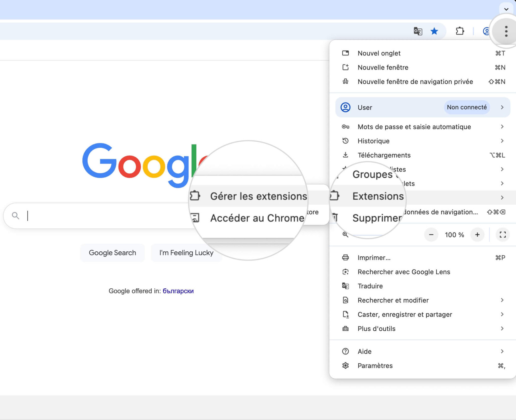Open Historique submenu

tap(423, 141)
